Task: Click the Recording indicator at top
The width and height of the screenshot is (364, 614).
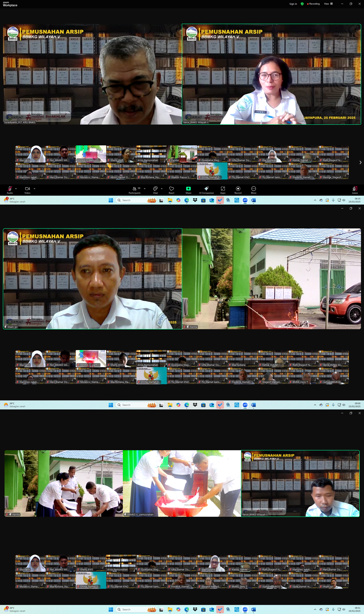Action: [314, 4]
